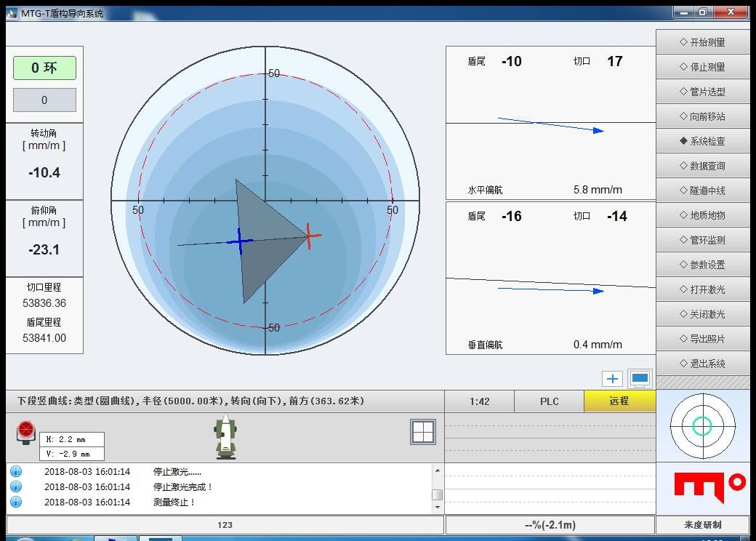Open the 管环监测 option
The width and height of the screenshot is (756, 541).
tap(702, 240)
